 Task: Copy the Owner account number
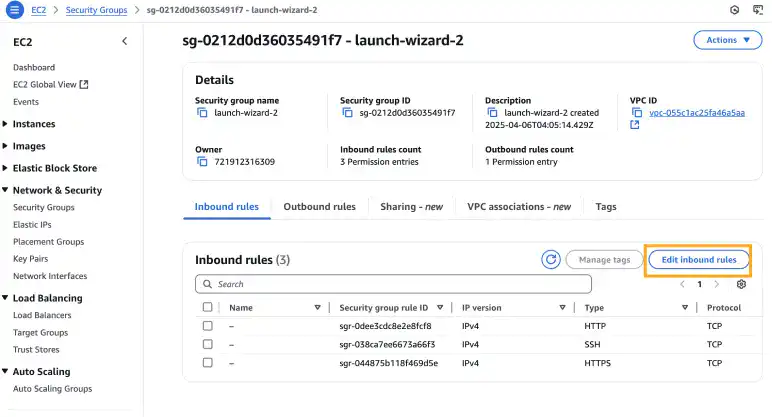(x=202, y=161)
